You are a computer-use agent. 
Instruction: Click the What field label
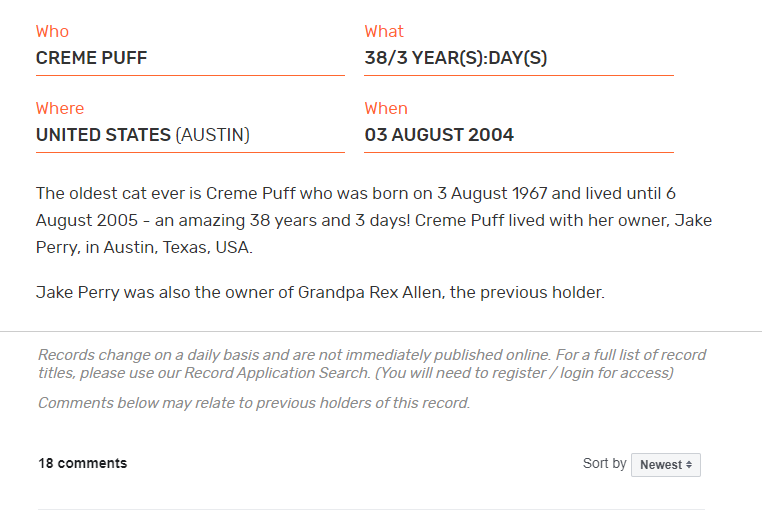pyautogui.click(x=384, y=31)
